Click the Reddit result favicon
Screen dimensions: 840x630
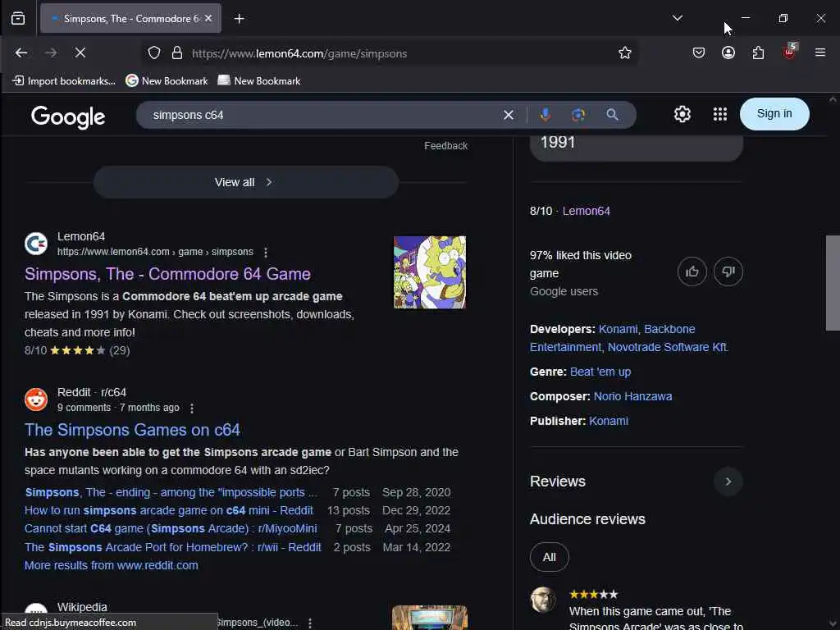click(x=36, y=399)
